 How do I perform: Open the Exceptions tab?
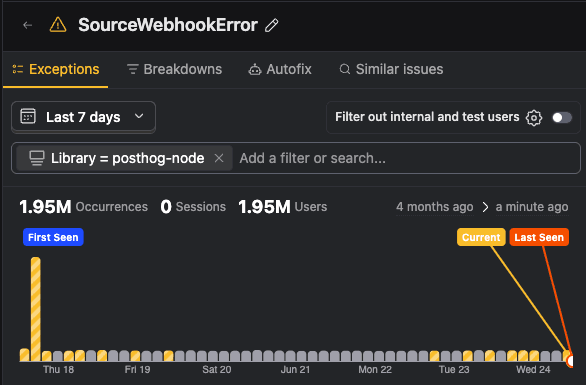coord(56,70)
